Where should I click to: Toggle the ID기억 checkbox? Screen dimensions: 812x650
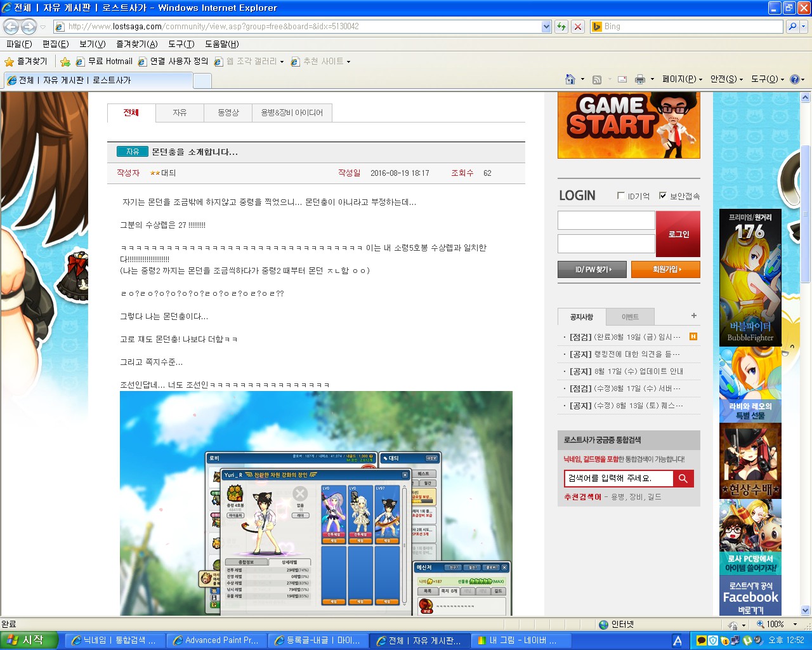[621, 196]
